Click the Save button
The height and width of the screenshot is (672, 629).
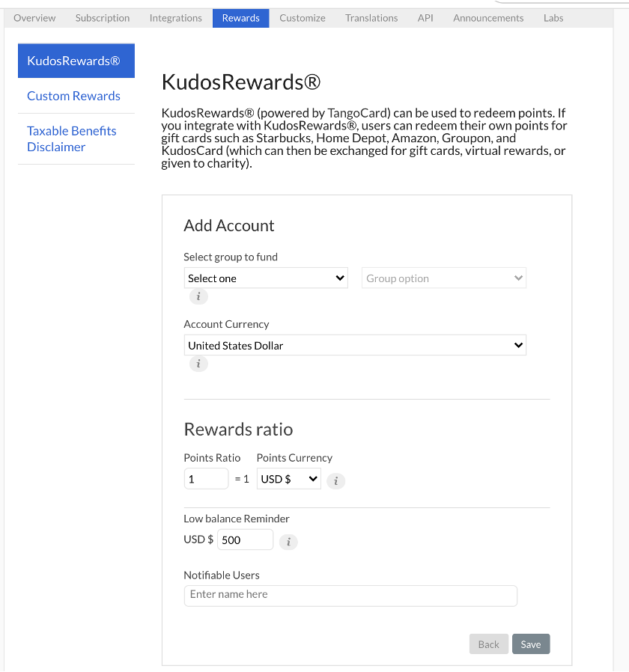coord(531,644)
